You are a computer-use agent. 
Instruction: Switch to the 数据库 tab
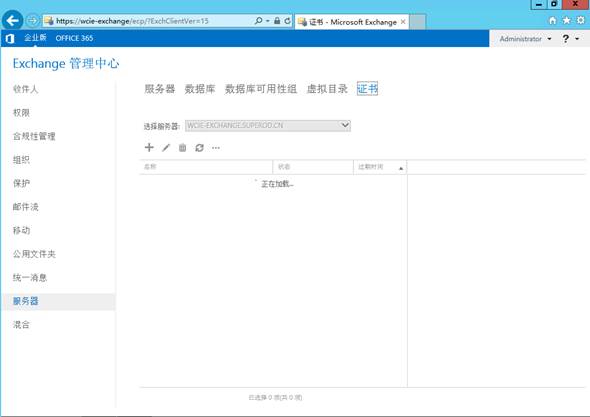pos(200,89)
